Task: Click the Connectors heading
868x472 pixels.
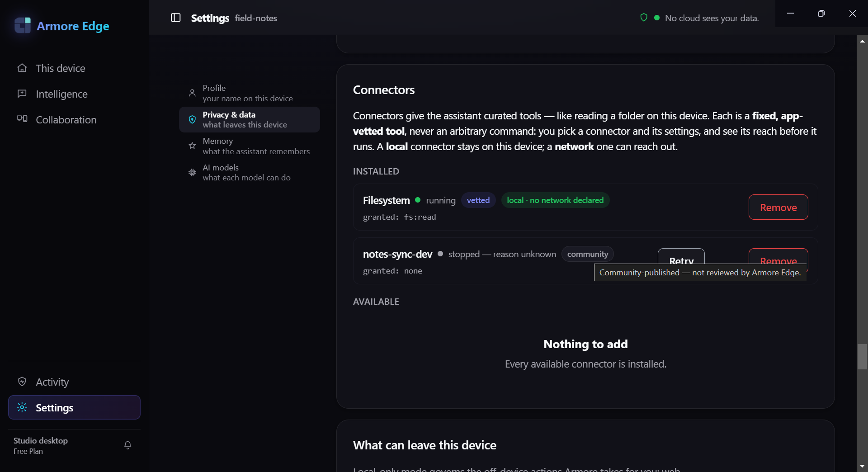Action: point(384,90)
